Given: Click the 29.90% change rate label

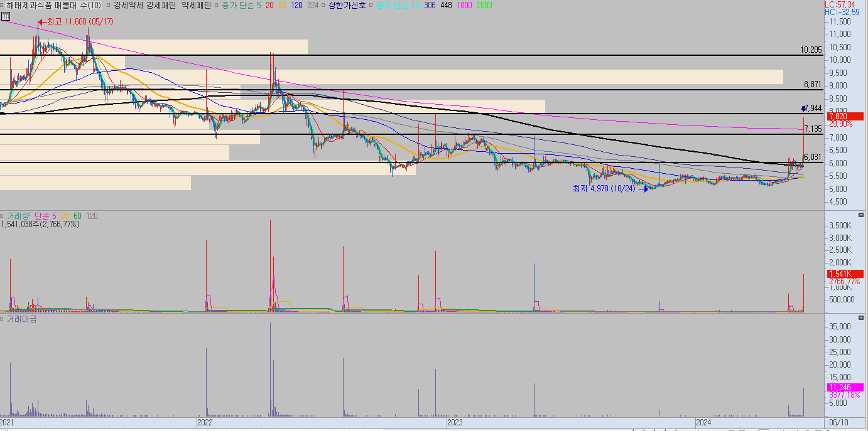Looking at the screenshot, I should point(840,124).
